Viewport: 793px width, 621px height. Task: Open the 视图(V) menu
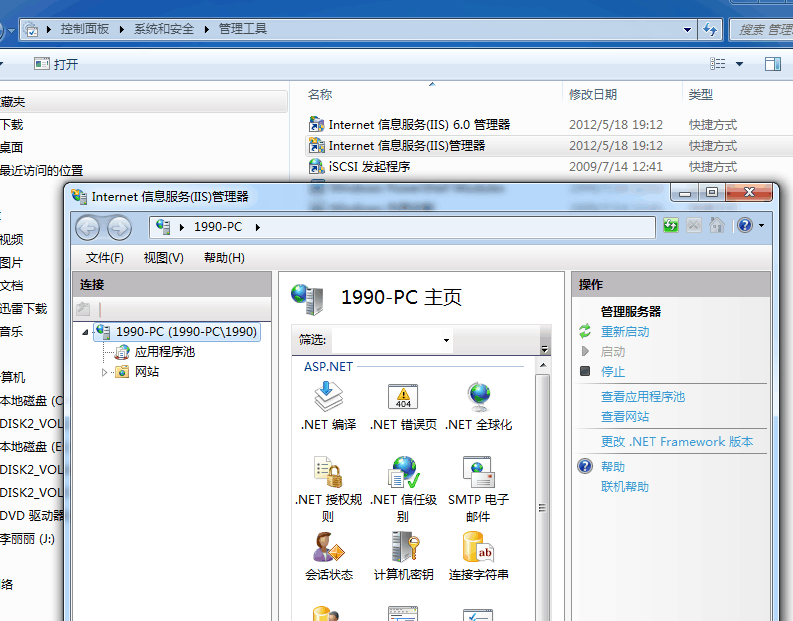coord(163,258)
